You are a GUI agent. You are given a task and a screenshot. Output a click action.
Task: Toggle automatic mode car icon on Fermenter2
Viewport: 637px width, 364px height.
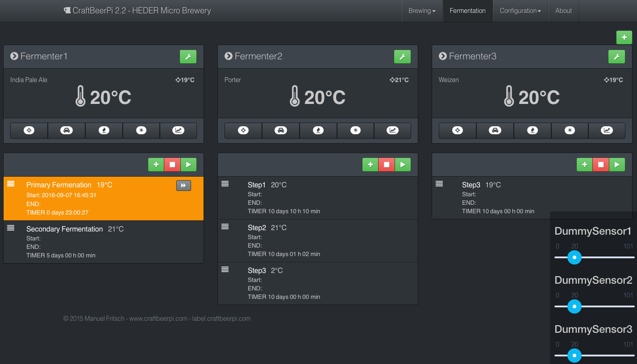coord(281,130)
